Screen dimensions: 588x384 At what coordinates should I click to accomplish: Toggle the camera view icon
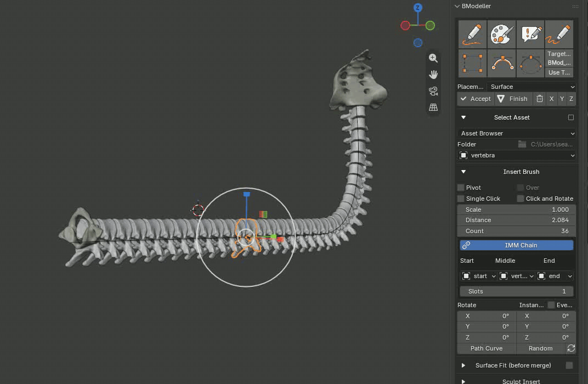[x=433, y=91]
